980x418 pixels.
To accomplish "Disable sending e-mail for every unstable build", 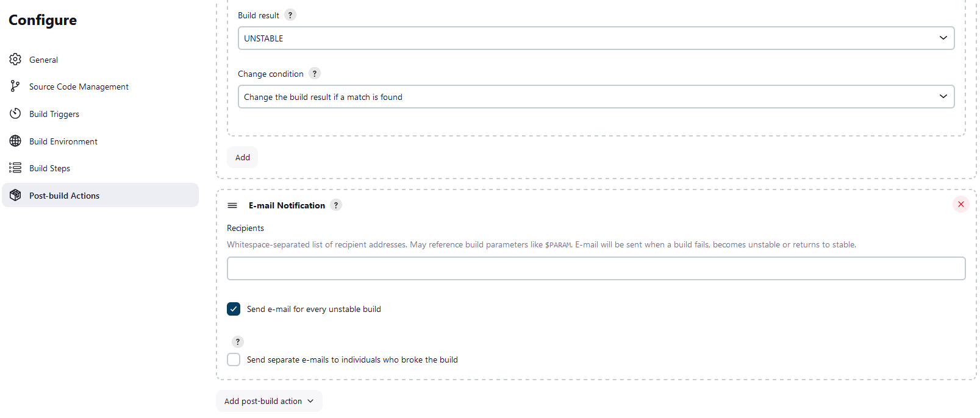I will pos(234,309).
